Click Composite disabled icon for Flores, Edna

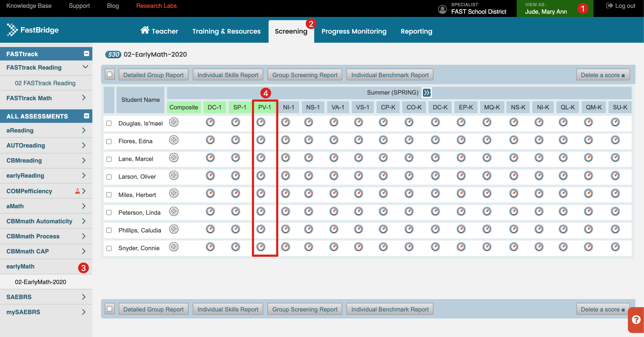coord(174,140)
